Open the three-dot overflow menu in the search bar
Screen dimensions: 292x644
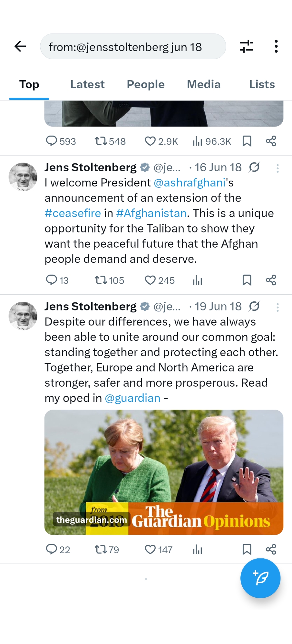click(276, 46)
